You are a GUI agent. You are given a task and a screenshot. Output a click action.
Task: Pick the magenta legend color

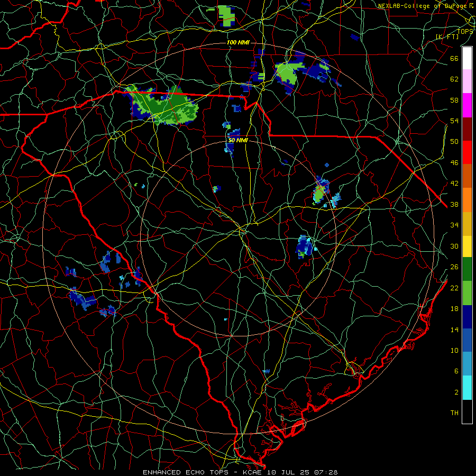[467, 105]
